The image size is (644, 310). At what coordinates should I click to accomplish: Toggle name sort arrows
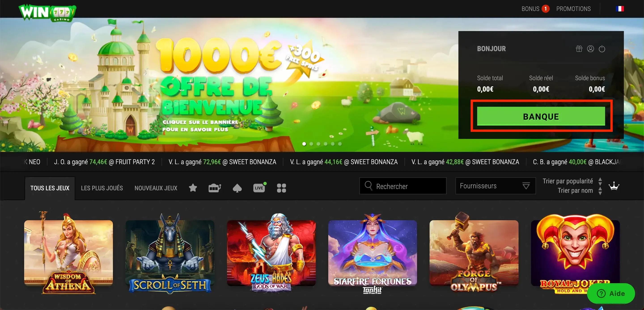600,191
